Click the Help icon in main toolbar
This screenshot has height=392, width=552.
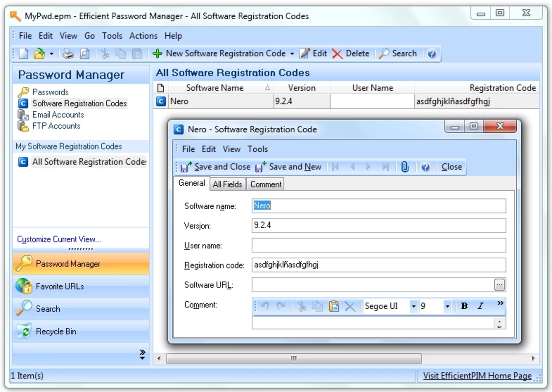pos(432,53)
